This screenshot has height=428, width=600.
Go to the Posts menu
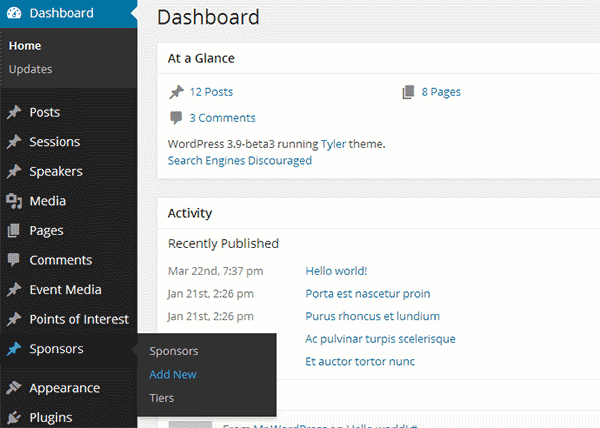[45, 112]
